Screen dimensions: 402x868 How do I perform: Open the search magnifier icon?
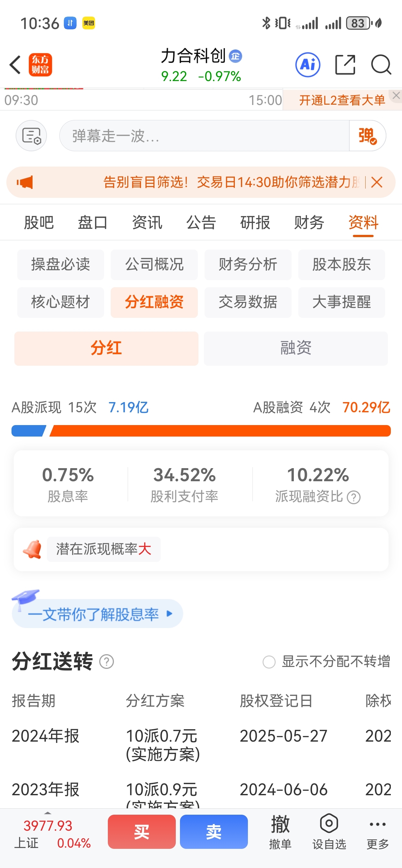(381, 65)
